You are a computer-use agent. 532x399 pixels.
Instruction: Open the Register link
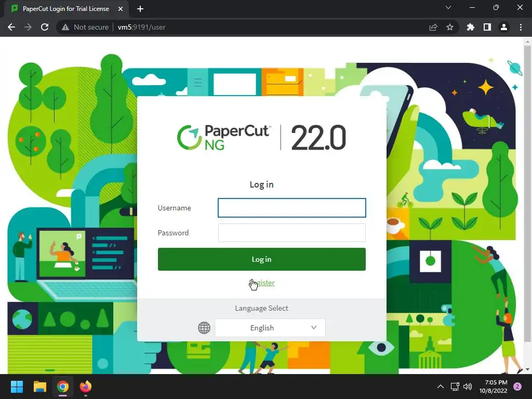pos(262,283)
